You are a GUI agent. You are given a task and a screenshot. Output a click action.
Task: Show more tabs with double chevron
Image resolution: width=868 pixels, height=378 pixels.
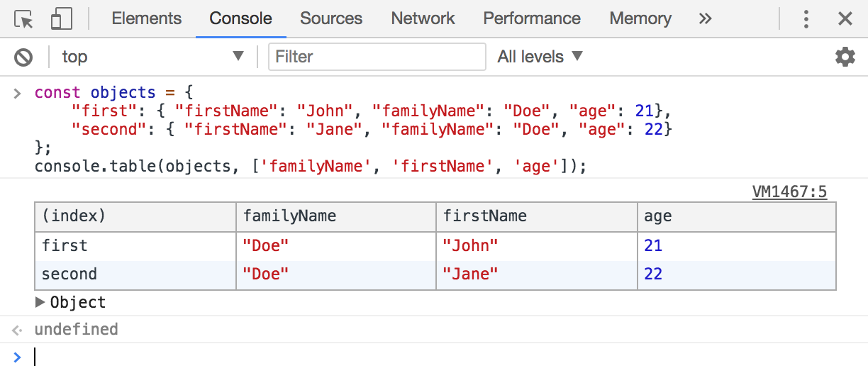click(x=704, y=19)
